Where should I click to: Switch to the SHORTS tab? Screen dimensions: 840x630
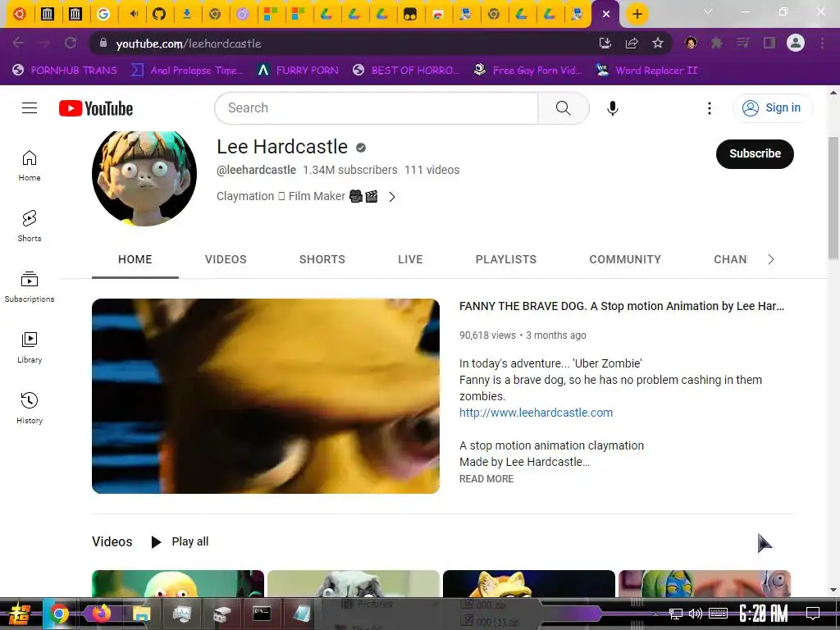click(x=322, y=259)
